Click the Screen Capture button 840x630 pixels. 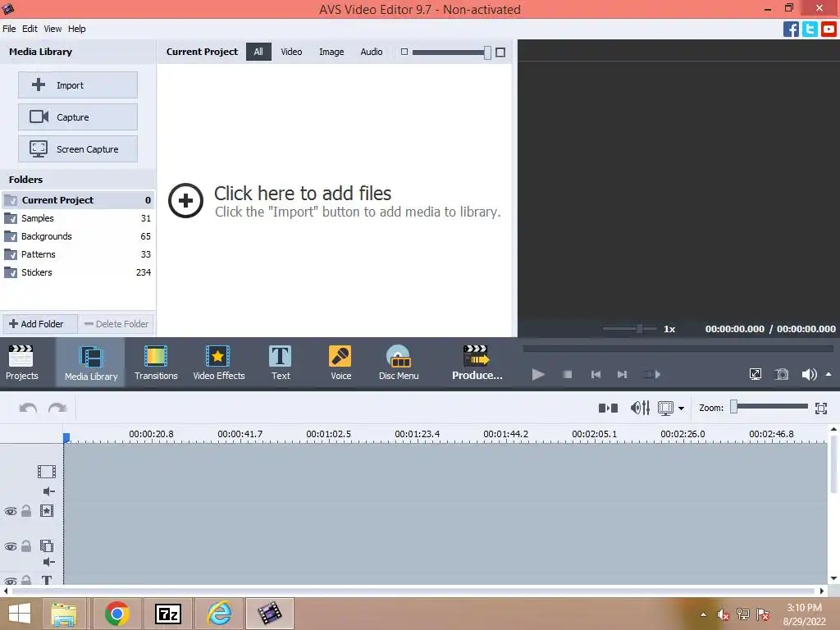click(x=78, y=149)
